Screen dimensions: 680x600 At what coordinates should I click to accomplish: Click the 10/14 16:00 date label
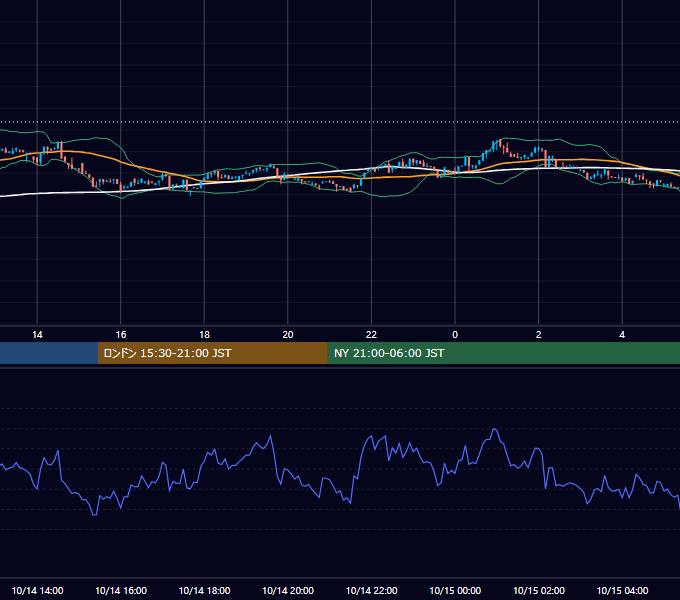click(121, 590)
